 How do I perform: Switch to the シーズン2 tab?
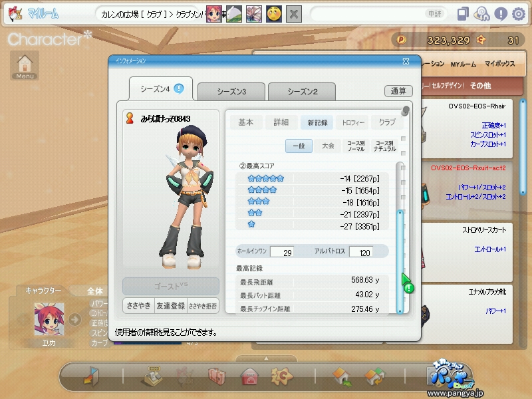click(x=302, y=92)
